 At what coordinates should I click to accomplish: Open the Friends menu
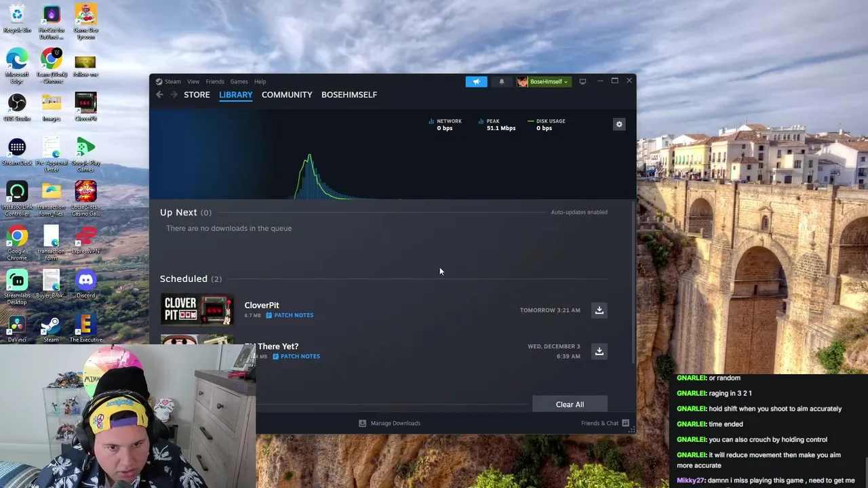pos(215,81)
